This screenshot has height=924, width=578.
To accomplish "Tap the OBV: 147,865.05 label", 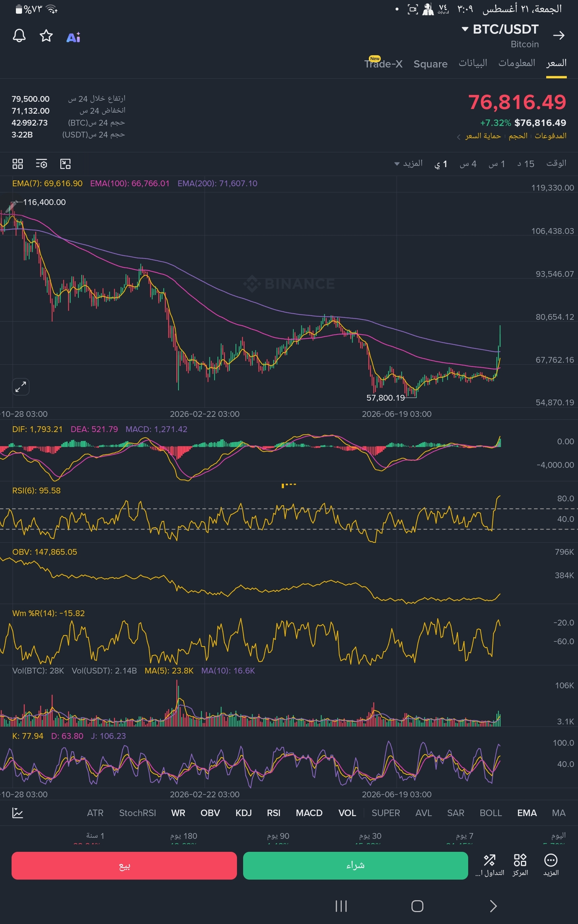I will (x=45, y=552).
